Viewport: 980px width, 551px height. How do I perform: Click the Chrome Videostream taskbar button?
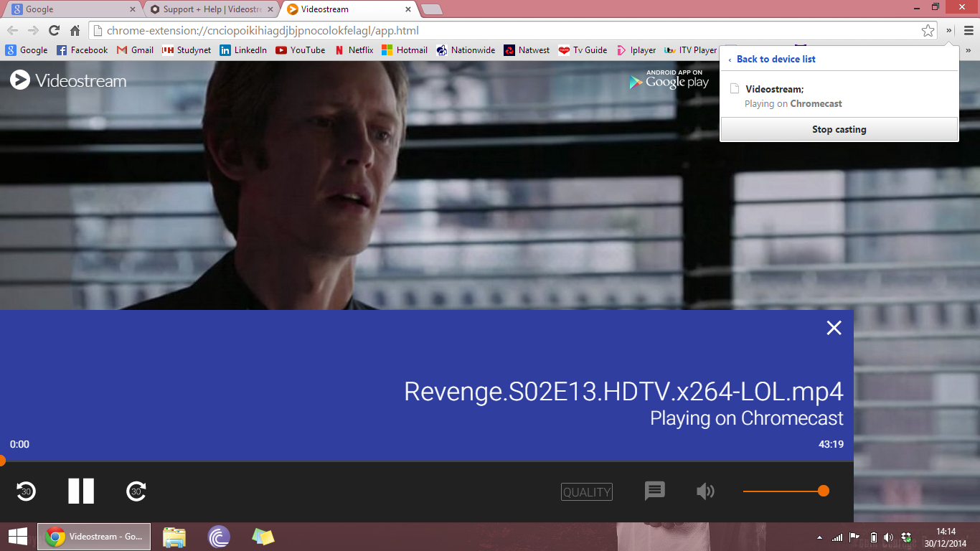click(94, 537)
